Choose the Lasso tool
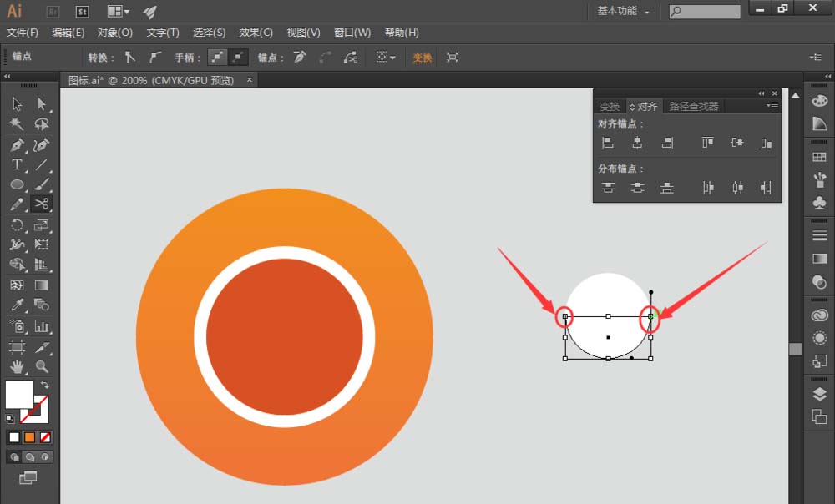Image resolution: width=835 pixels, height=504 pixels. 42,124
